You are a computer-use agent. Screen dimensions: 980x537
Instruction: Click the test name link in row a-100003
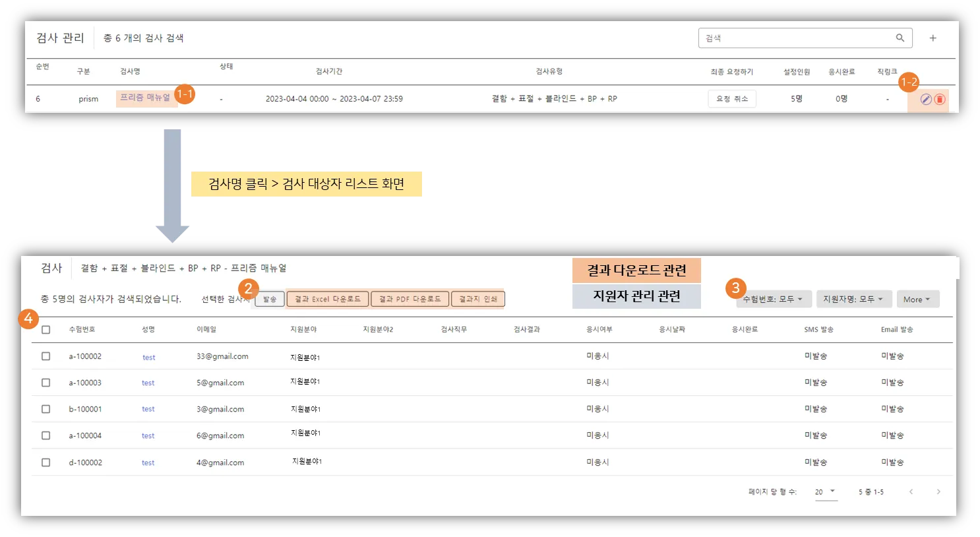click(148, 383)
